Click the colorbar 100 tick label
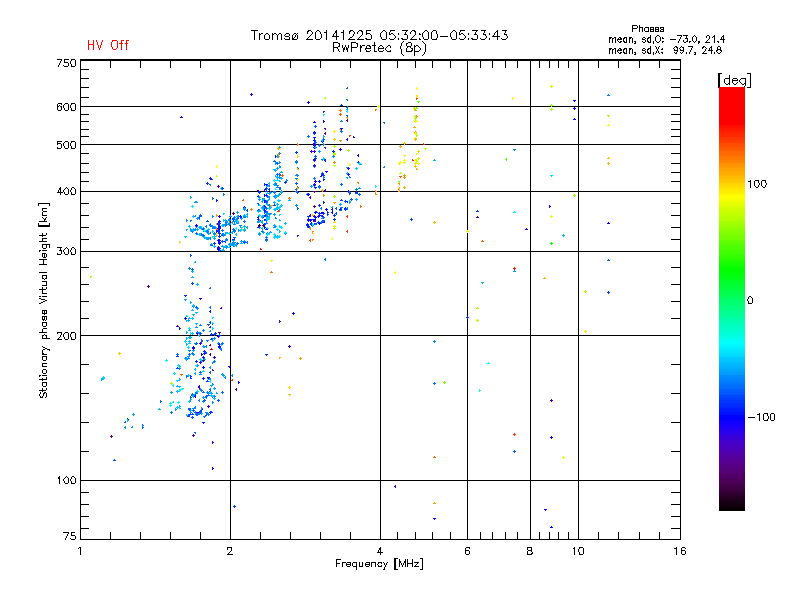The image size is (800, 600). point(757,184)
